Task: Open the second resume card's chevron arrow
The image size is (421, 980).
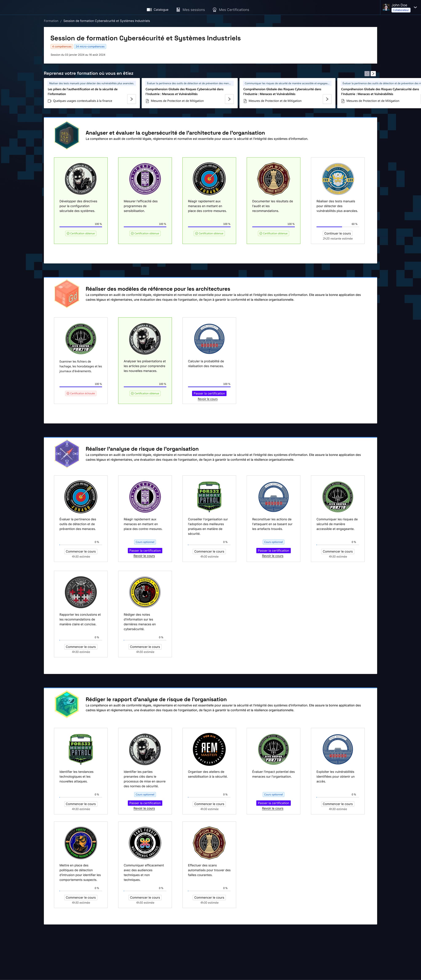Action: (x=229, y=99)
